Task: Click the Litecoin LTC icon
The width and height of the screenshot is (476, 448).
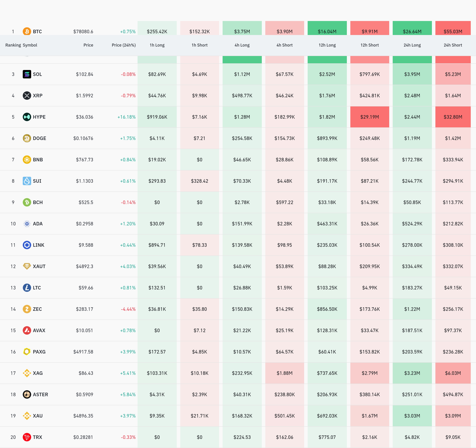Action: [27, 288]
